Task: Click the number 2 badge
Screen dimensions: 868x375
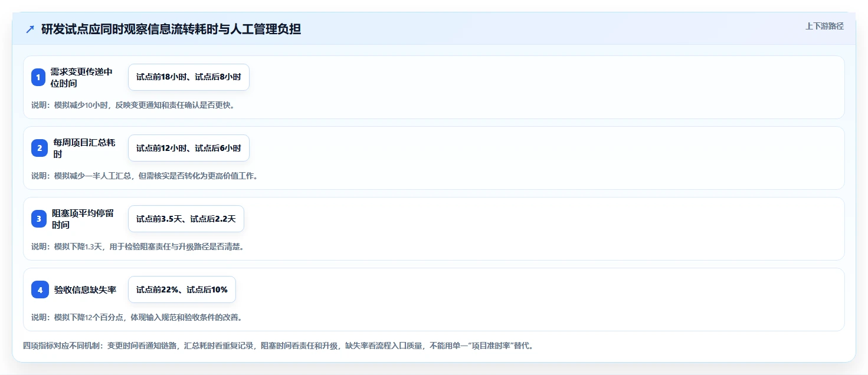Action: (40, 148)
